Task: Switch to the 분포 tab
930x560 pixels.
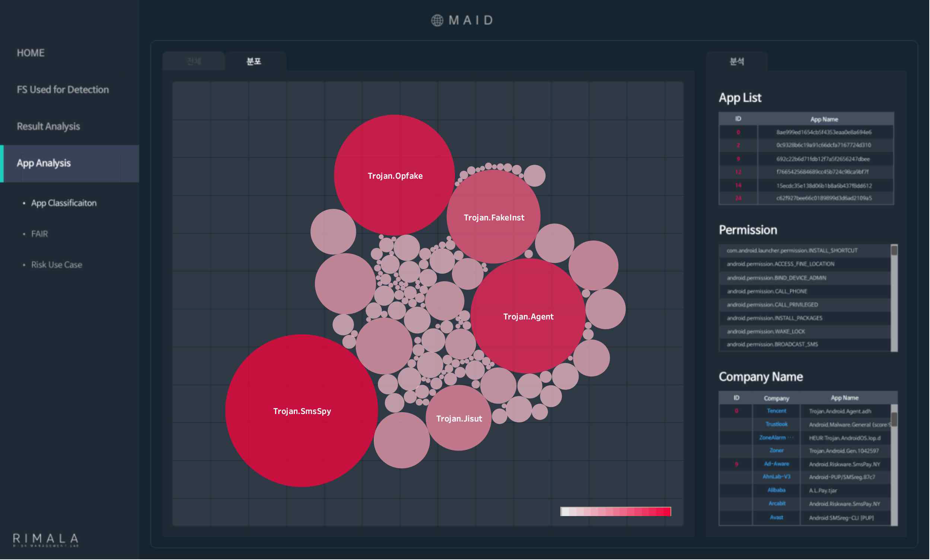Action: click(255, 61)
